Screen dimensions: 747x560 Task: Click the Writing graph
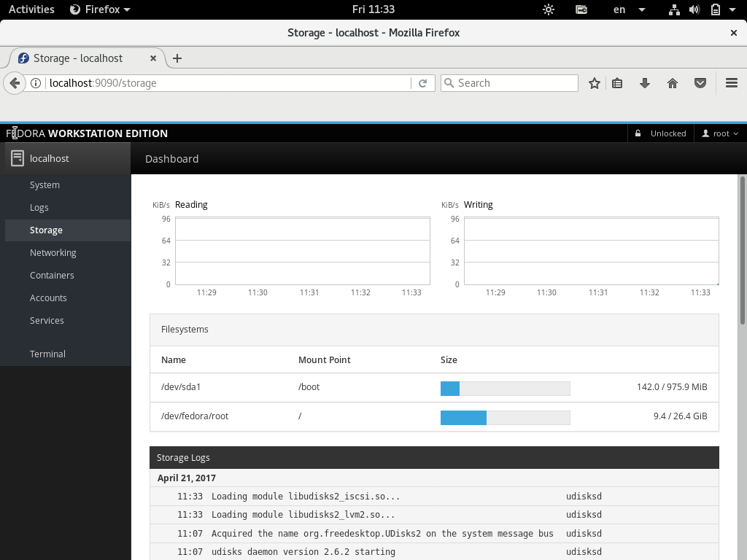[591, 251]
